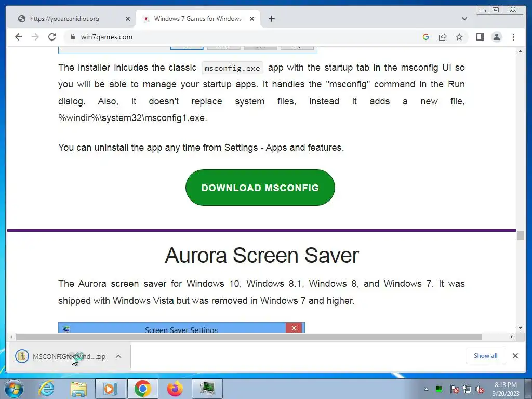Image resolution: width=532 pixels, height=399 pixels.
Task: Open Chrome's three-dot menu
Action: [x=513, y=37]
